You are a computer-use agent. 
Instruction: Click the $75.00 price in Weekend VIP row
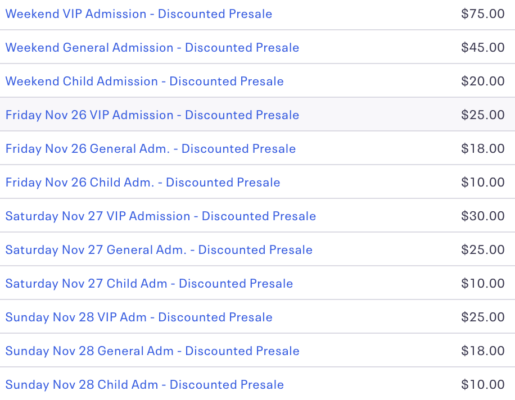[483, 14]
